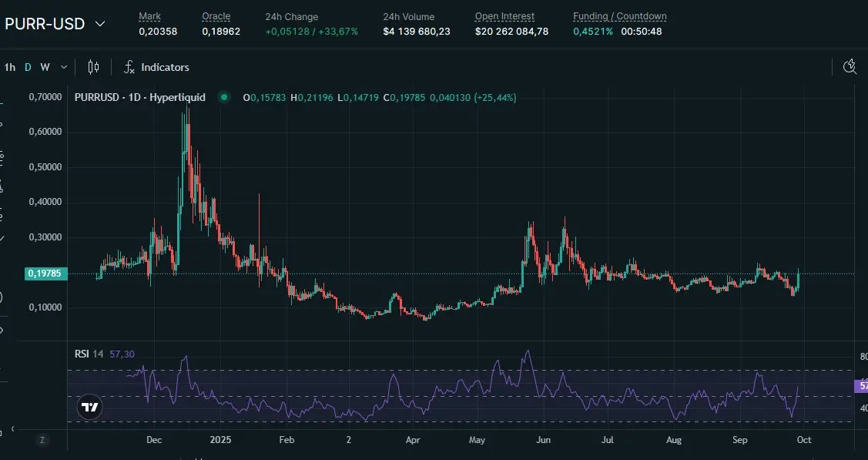This screenshot has height=460, width=868.
Task: Select the D daily interval
Action: (28, 67)
